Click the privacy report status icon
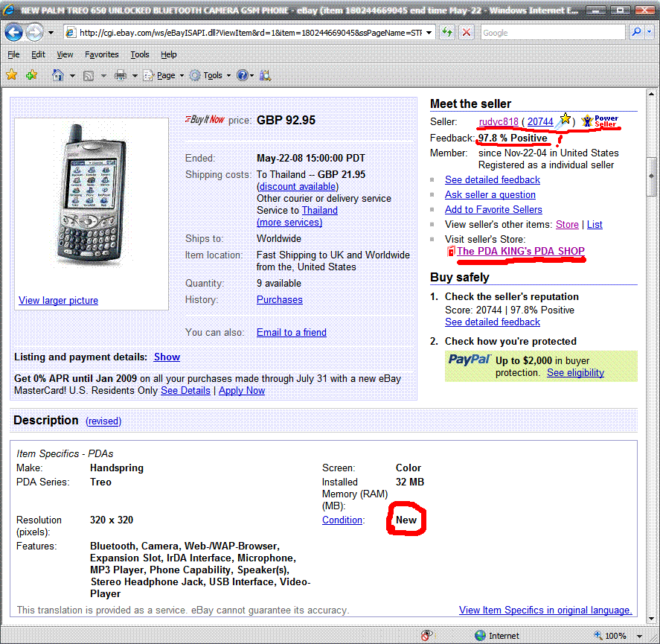660x644 pixels. point(427,635)
